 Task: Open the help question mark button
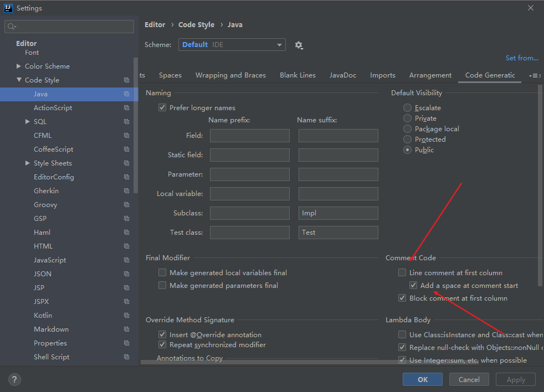click(x=14, y=379)
